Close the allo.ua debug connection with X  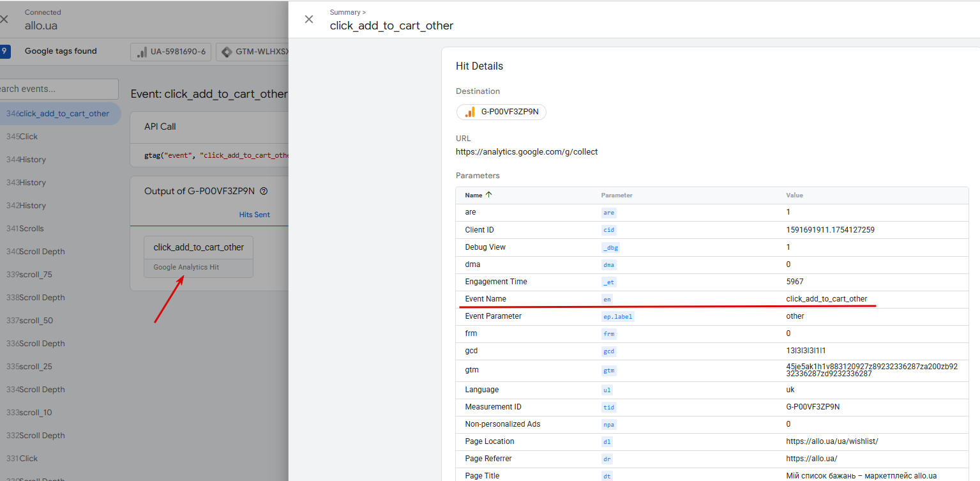point(4,19)
